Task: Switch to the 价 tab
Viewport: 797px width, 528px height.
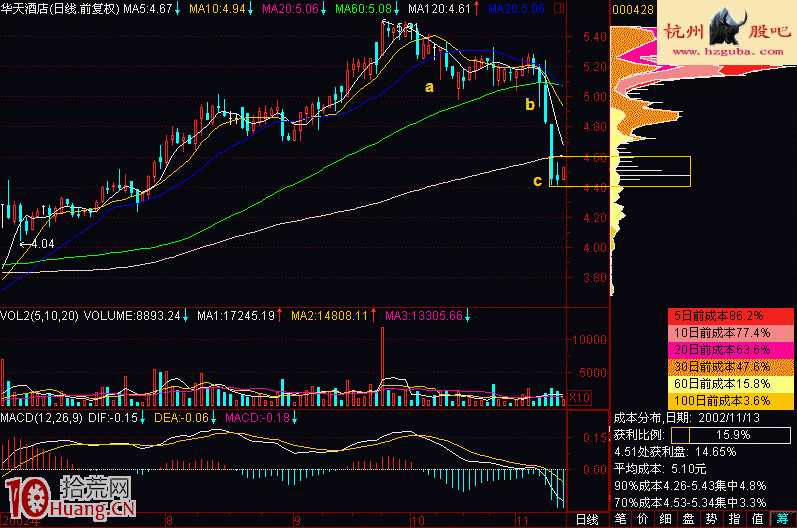Action: [x=643, y=519]
